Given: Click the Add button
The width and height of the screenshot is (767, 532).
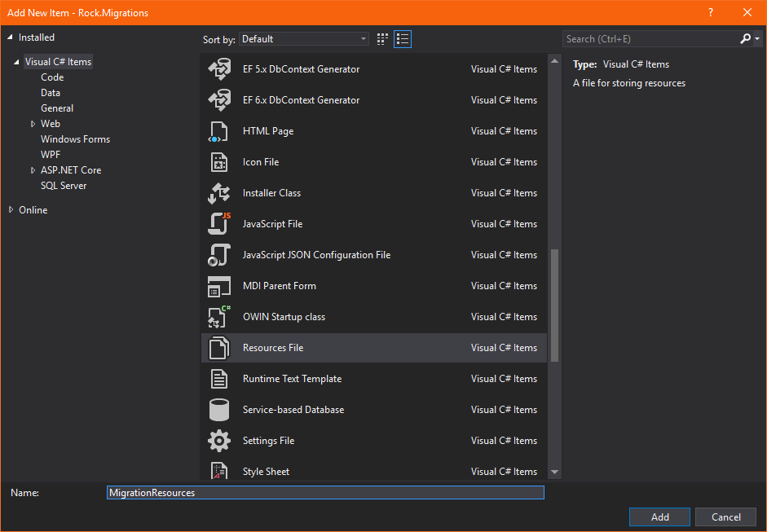Looking at the screenshot, I should click(659, 517).
